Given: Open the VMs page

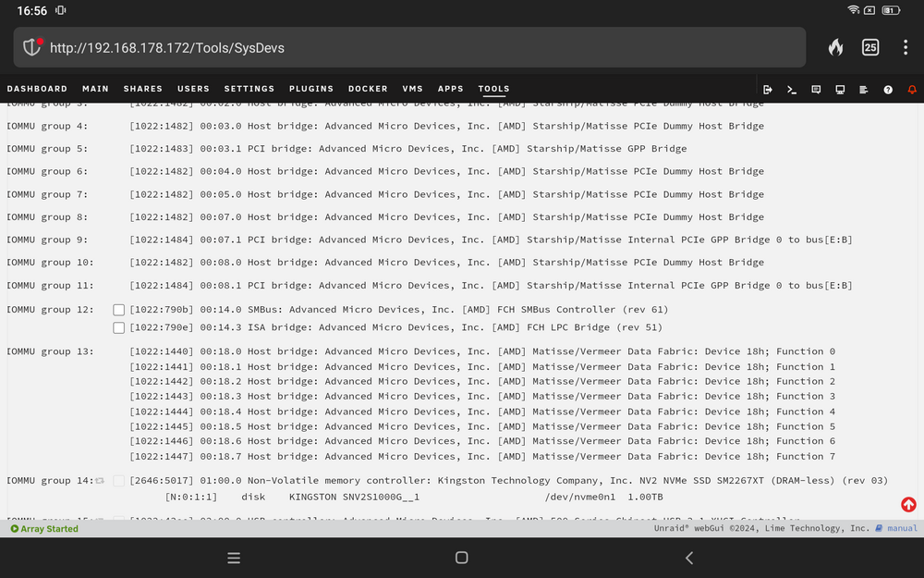Looking at the screenshot, I should pos(412,89).
